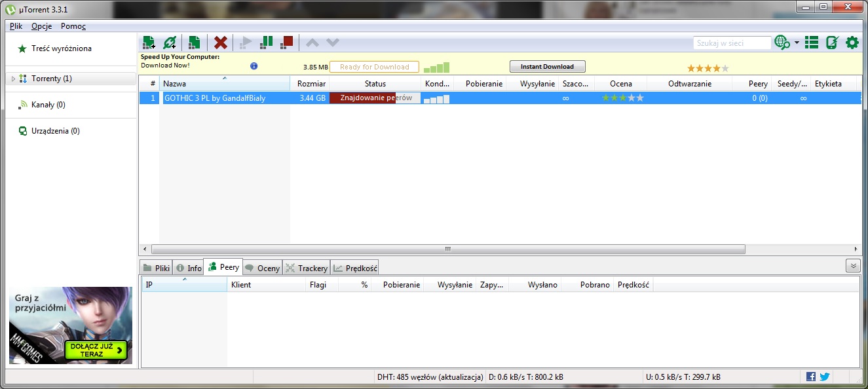Sort torrents by Status column
The height and width of the screenshot is (389, 868).
(375, 84)
